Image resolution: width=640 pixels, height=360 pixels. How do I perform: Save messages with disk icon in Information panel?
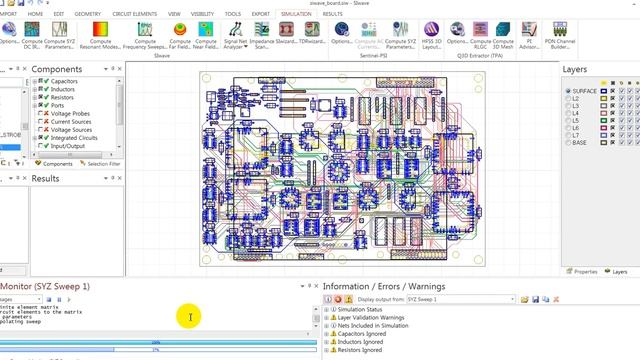tap(535, 299)
